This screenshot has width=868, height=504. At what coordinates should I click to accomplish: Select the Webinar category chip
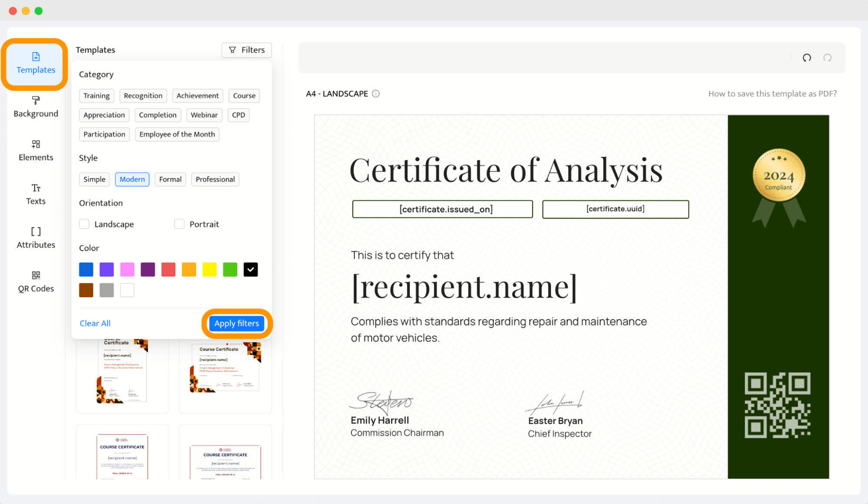point(204,115)
